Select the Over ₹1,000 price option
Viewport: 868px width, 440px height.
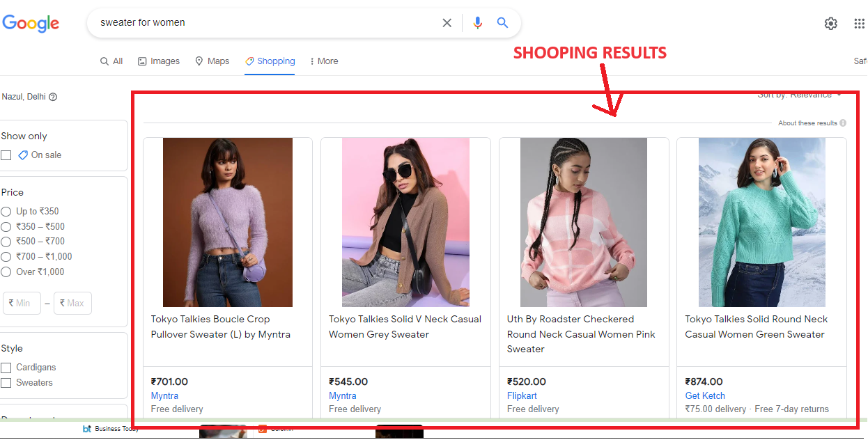(x=6, y=272)
